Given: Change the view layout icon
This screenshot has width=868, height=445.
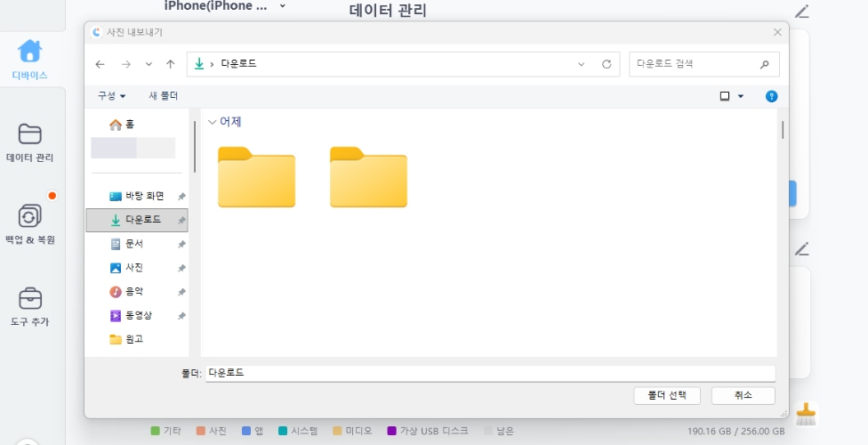Looking at the screenshot, I should (x=725, y=96).
